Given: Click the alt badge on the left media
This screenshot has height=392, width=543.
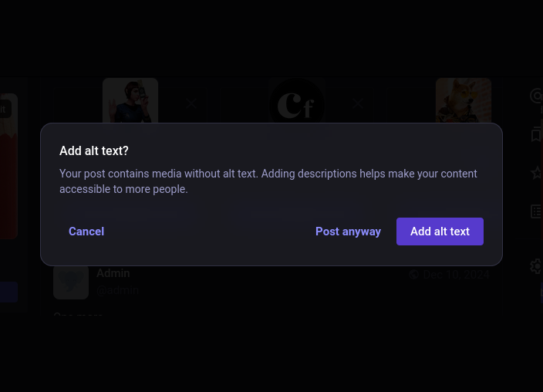Looking at the screenshot, I should (x=3, y=110).
